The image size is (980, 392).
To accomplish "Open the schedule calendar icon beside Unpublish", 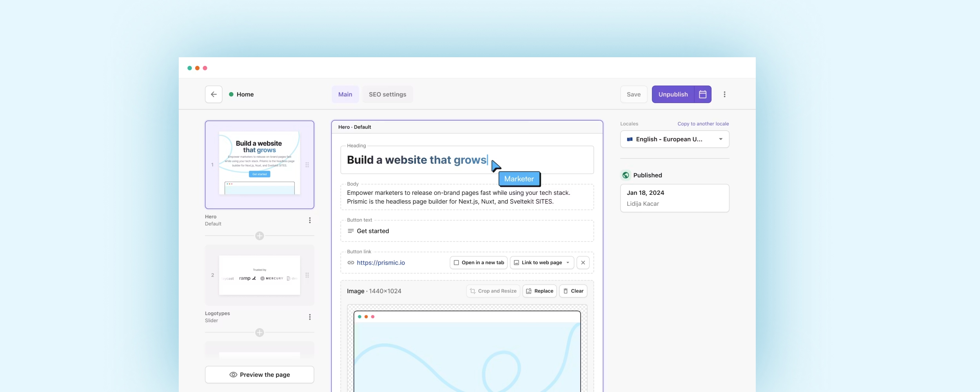I will pyautogui.click(x=703, y=94).
